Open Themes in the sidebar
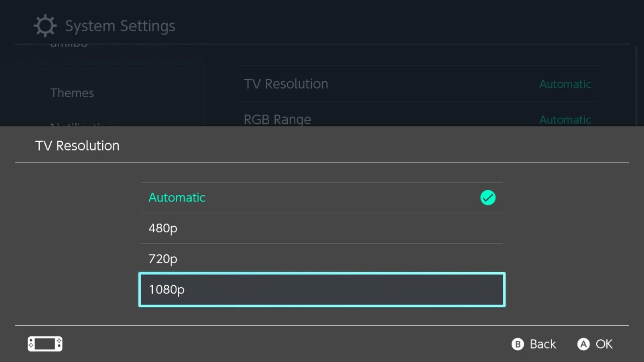 [x=72, y=93]
